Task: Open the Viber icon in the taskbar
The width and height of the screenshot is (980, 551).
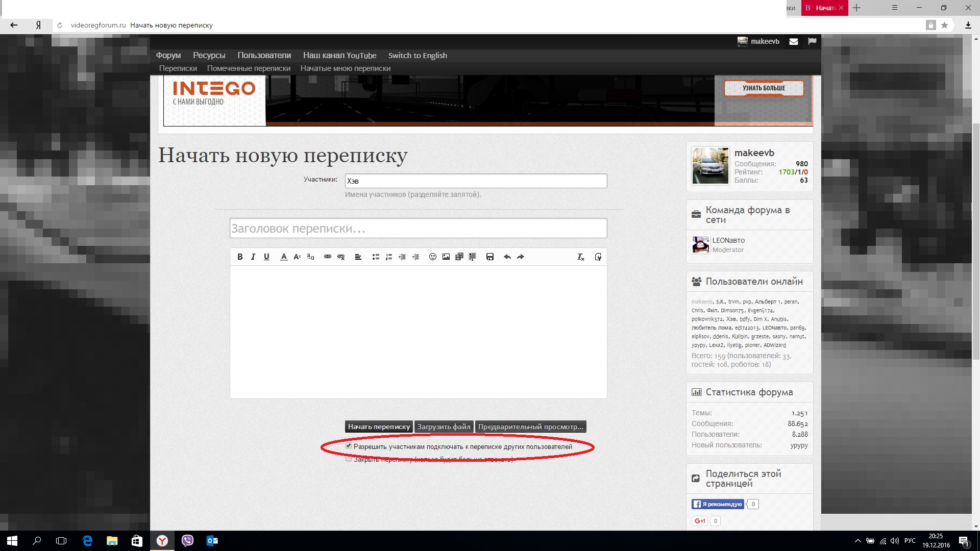Action: point(187,541)
